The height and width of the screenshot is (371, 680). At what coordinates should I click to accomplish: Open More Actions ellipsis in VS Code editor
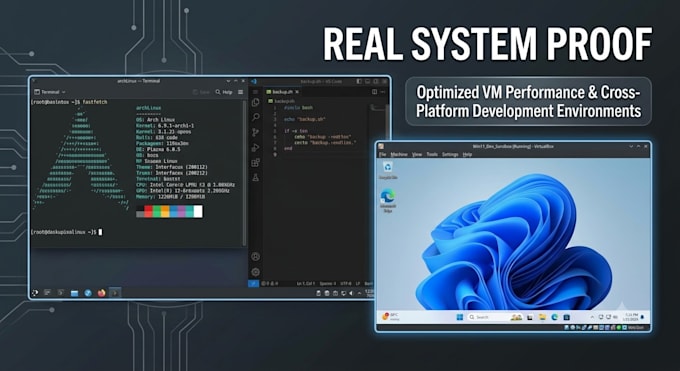point(382,92)
